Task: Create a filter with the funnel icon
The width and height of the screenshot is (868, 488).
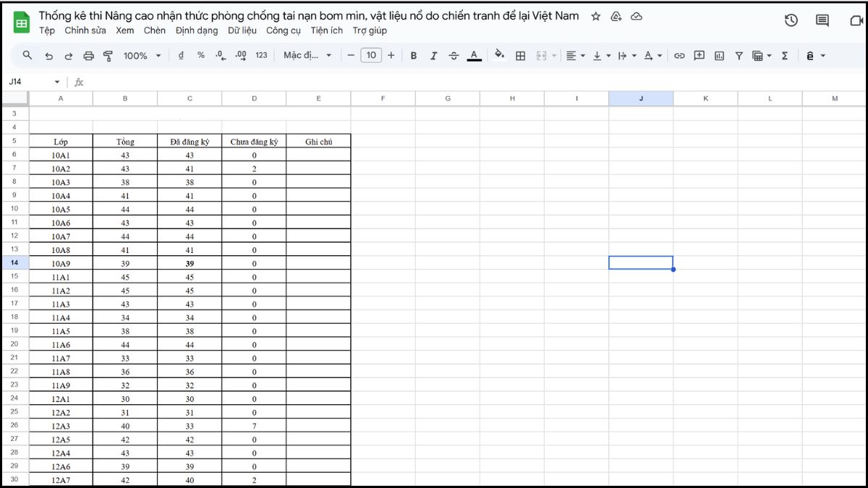Action: (738, 55)
